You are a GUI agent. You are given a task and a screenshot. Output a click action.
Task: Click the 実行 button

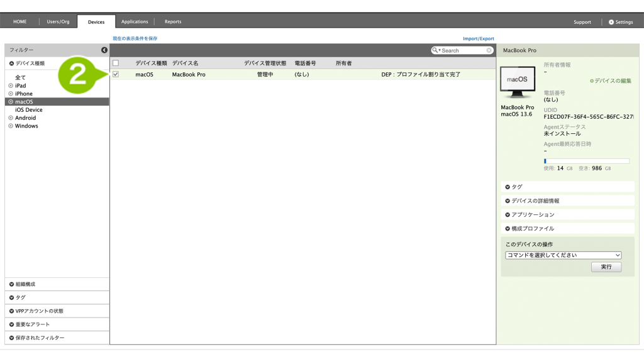point(606,266)
